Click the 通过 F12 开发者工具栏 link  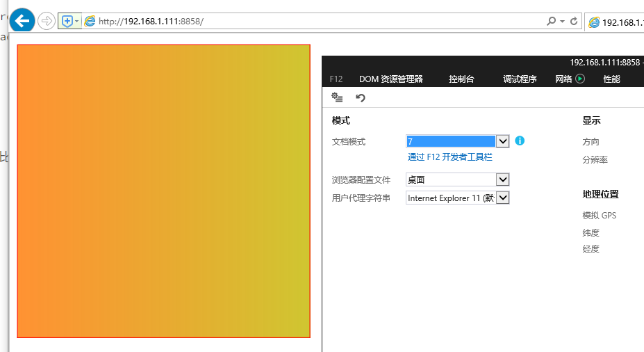point(449,157)
